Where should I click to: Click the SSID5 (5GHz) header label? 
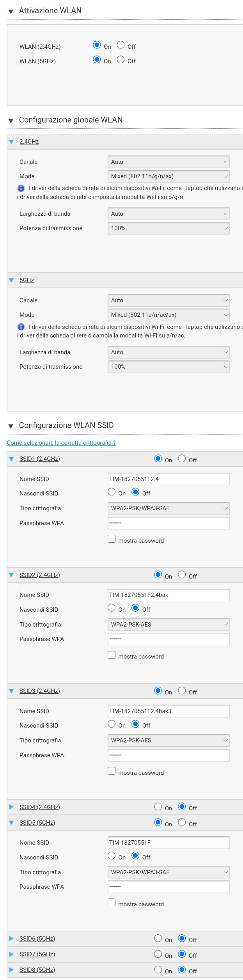point(37,822)
